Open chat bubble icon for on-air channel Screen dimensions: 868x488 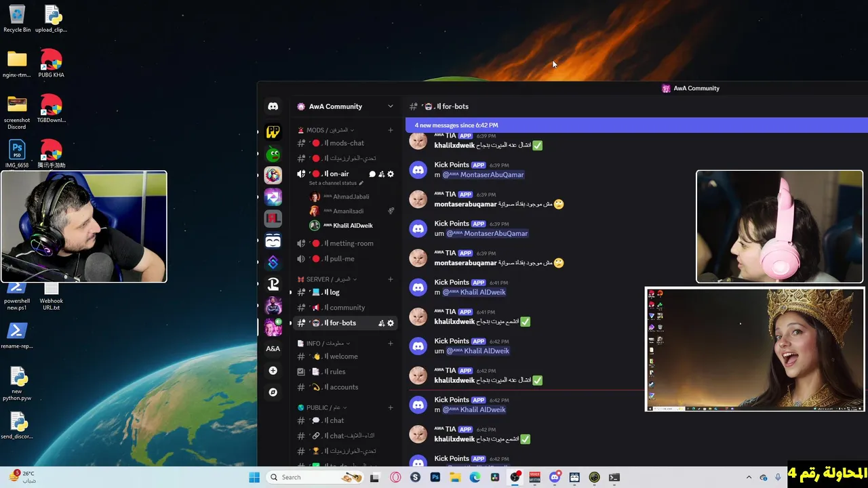click(x=372, y=174)
